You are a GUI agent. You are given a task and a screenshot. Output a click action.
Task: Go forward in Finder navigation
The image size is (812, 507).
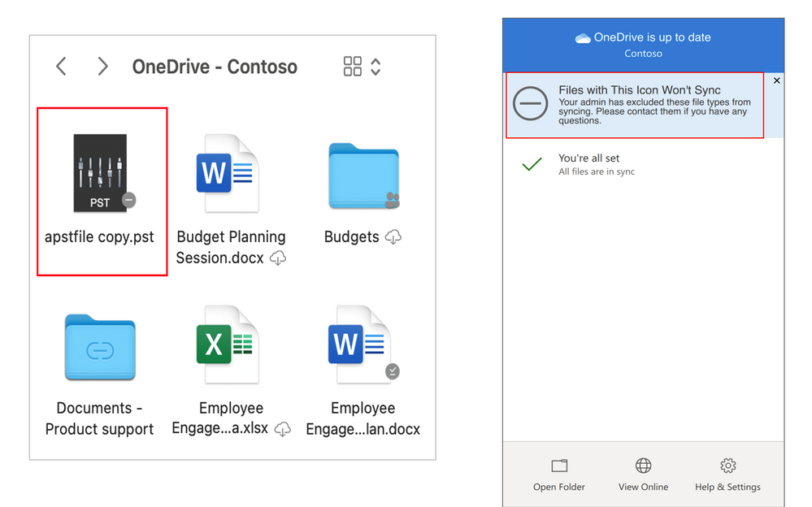[102, 67]
